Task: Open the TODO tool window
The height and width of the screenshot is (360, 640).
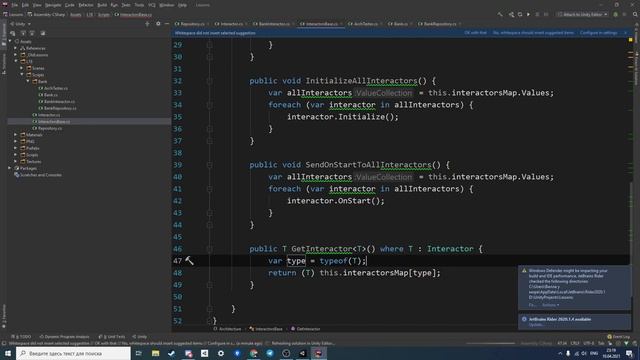Action: [21, 337]
